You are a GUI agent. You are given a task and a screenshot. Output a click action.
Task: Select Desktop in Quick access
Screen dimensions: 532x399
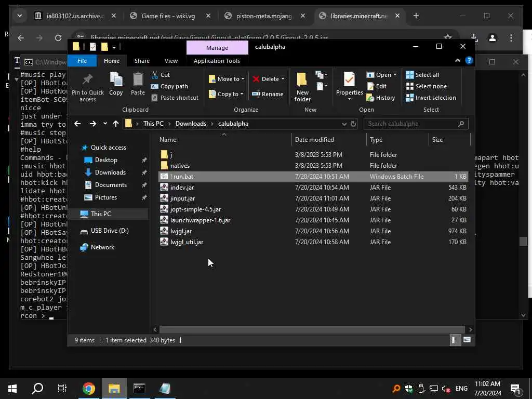click(x=106, y=160)
